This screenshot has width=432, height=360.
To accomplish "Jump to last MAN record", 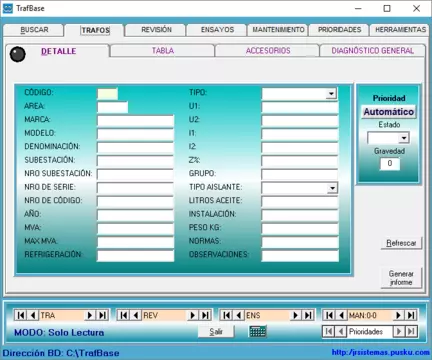I will click(x=411, y=315).
